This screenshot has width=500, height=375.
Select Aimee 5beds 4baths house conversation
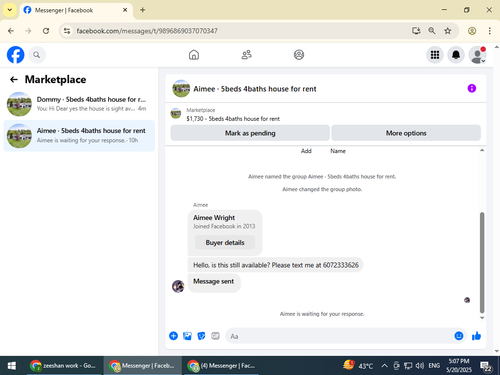pos(79,136)
